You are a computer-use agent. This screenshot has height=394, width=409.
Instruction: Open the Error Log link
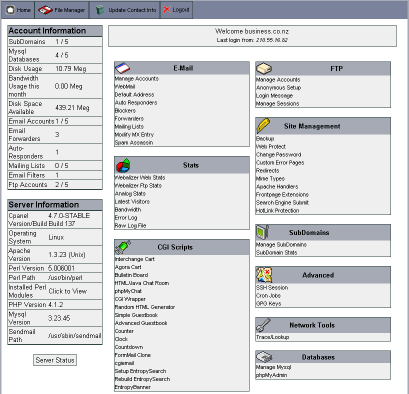[x=126, y=218]
